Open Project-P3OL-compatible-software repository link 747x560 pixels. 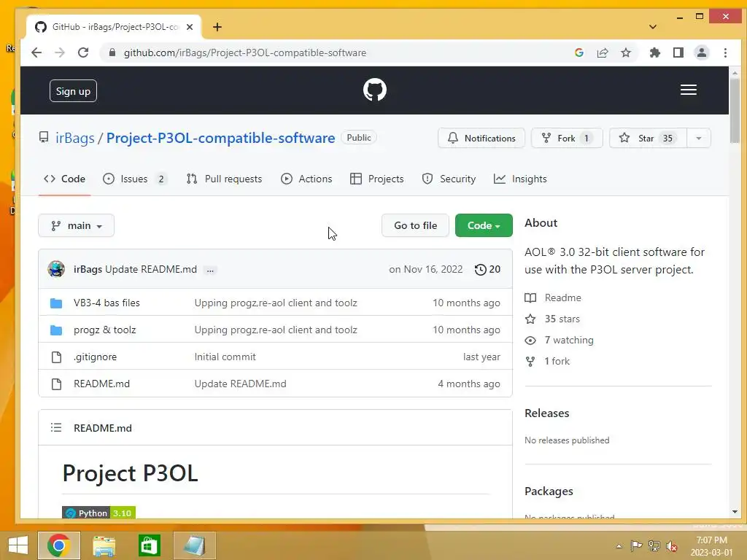pos(220,138)
